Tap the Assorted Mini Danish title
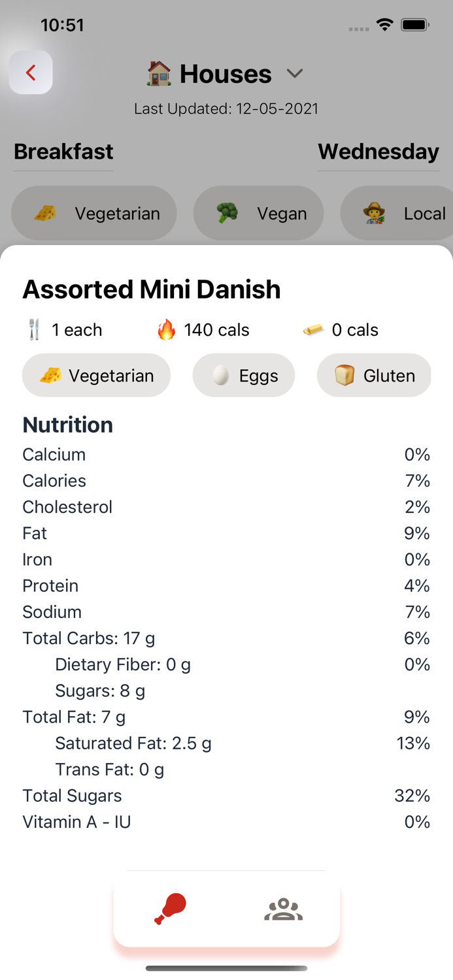 (152, 289)
